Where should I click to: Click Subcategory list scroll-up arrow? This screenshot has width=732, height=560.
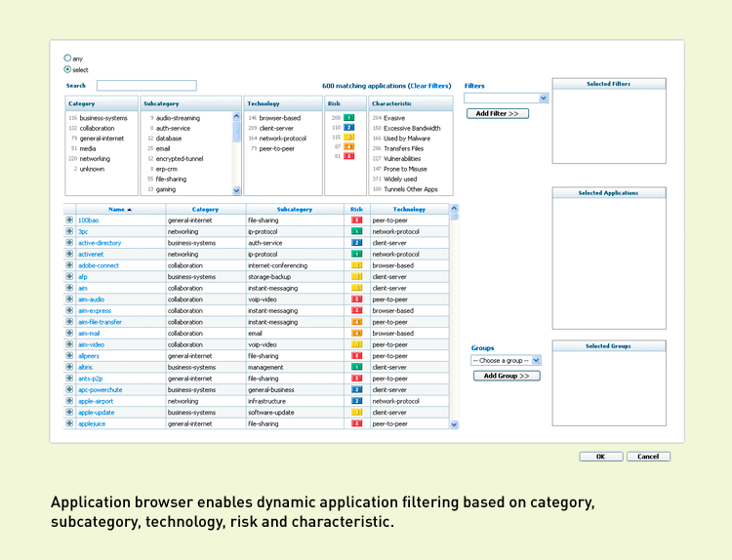coord(236,116)
